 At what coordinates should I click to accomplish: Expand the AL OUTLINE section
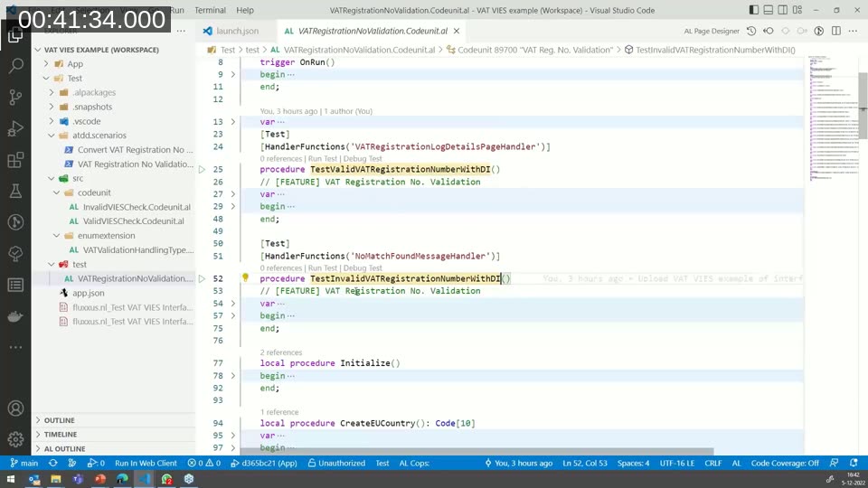click(114, 449)
